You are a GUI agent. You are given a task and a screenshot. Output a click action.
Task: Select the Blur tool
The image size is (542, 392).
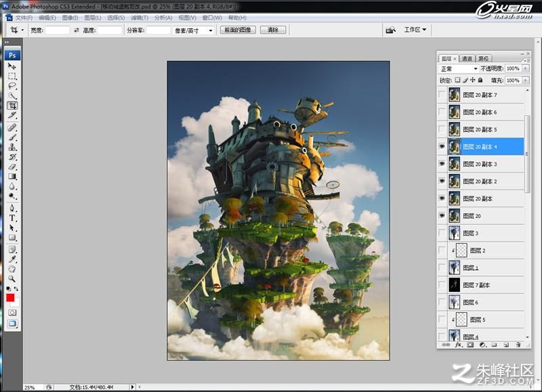(12, 186)
